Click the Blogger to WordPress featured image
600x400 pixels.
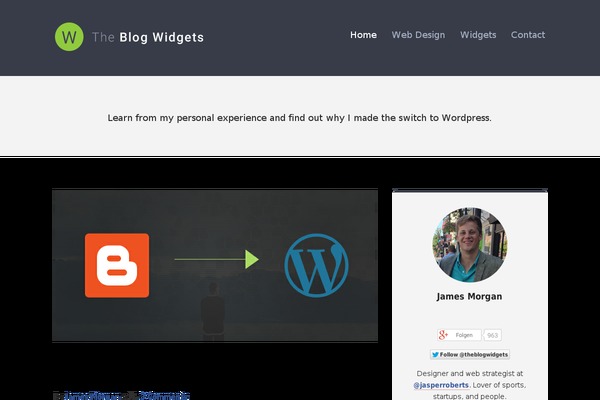(x=215, y=265)
